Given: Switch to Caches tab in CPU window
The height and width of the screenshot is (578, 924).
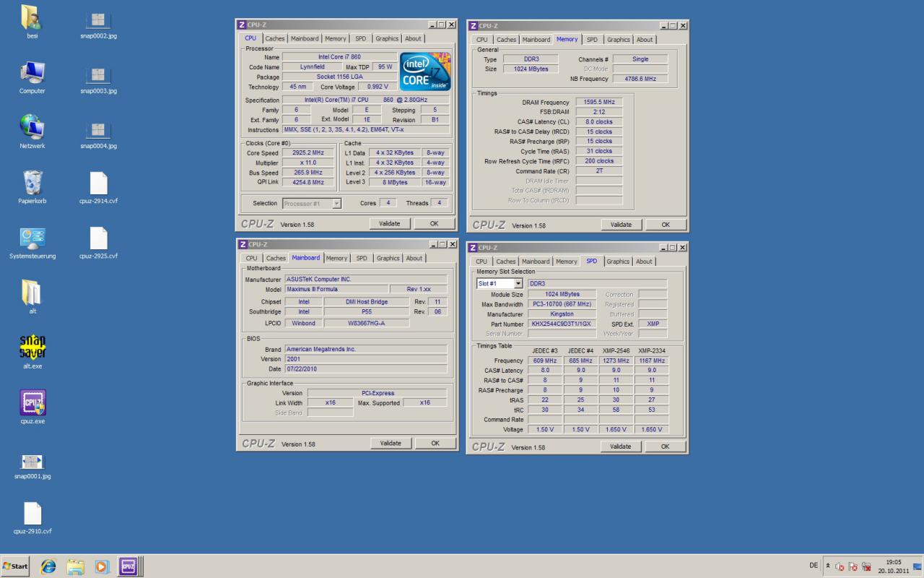Looking at the screenshot, I should coord(274,39).
